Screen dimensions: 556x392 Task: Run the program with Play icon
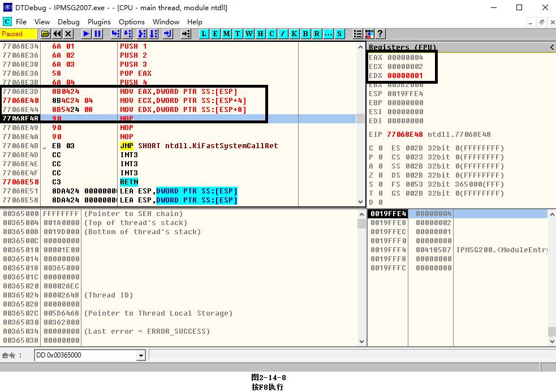click(x=86, y=34)
